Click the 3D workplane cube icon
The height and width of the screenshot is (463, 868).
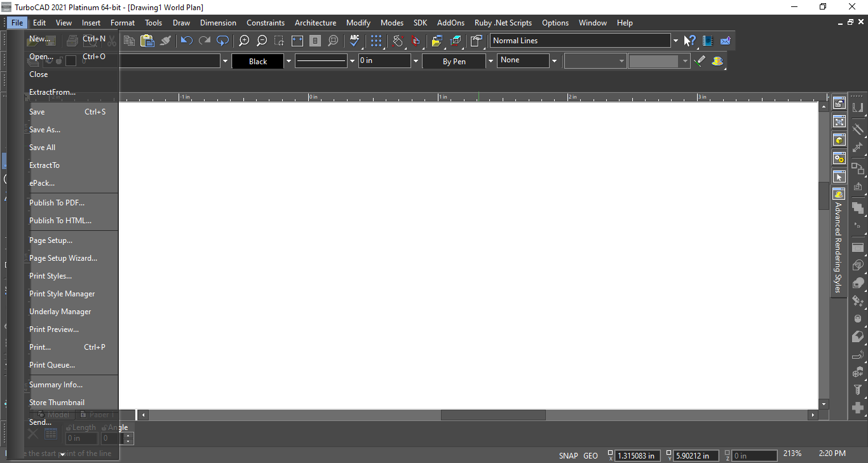(456, 41)
